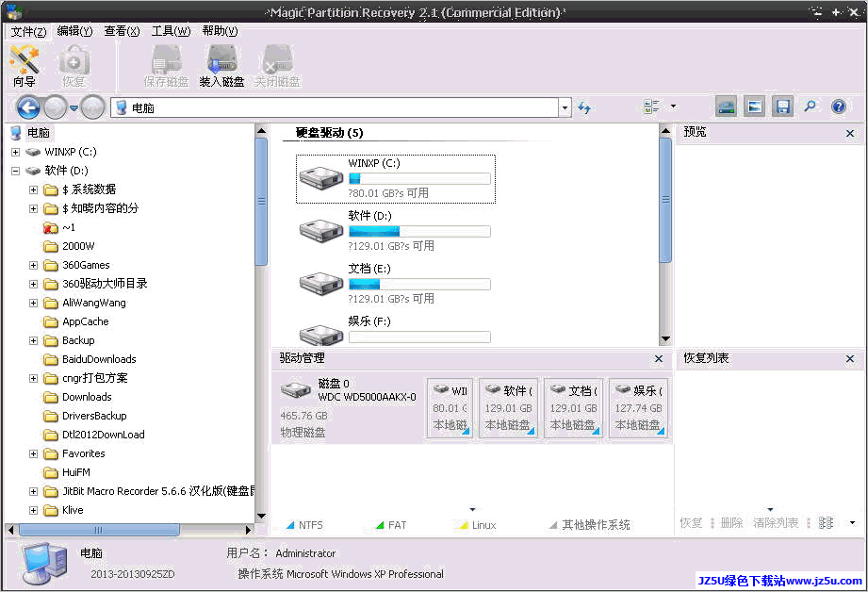Click the tree panel horizontal scrollbar thumb
Viewport: 868px width, 592px height.
pyautogui.click(x=100, y=530)
